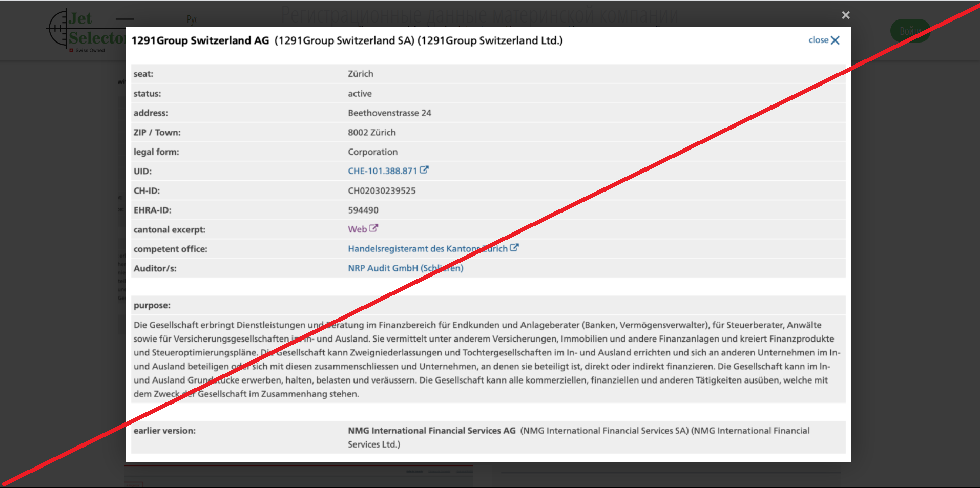
Task: Open Handelsregisteramt des Kantons Zürich link
Action: [428, 249]
